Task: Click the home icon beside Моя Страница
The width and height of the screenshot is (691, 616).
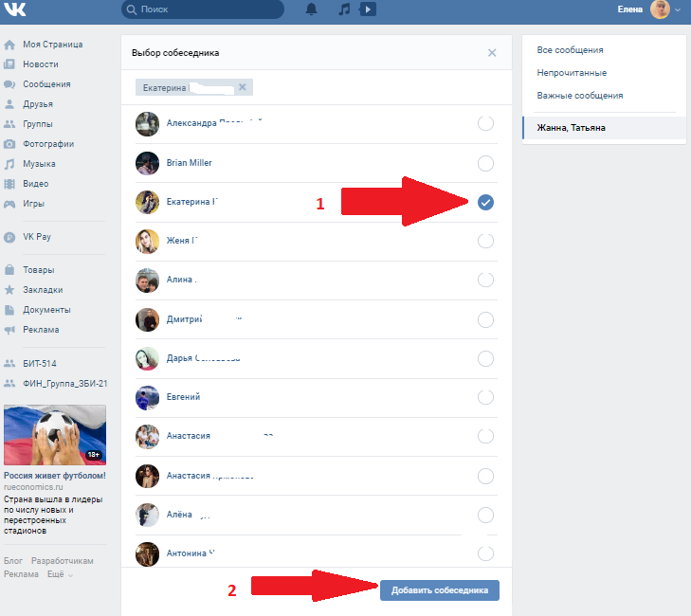Action: pyautogui.click(x=9, y=45)
